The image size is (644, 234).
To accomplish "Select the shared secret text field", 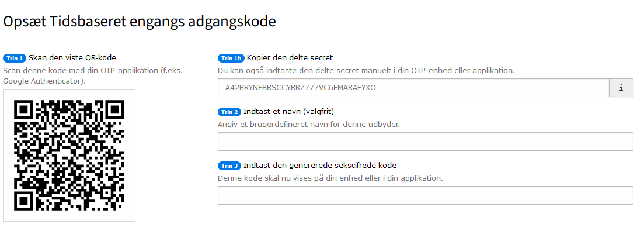I will click(x=413, y=88).
